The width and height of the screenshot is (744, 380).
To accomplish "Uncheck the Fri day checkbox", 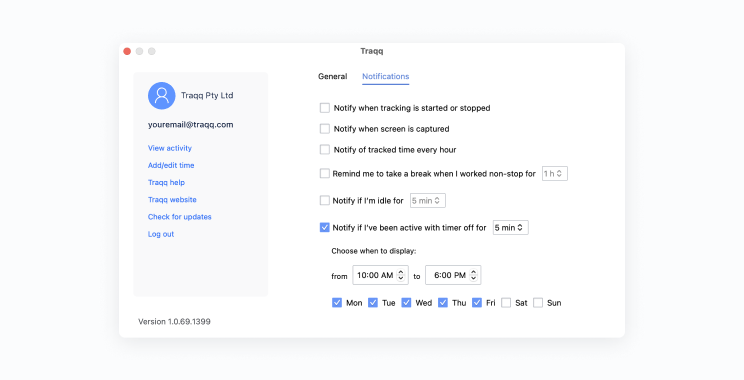I will (x=477, y=303).
